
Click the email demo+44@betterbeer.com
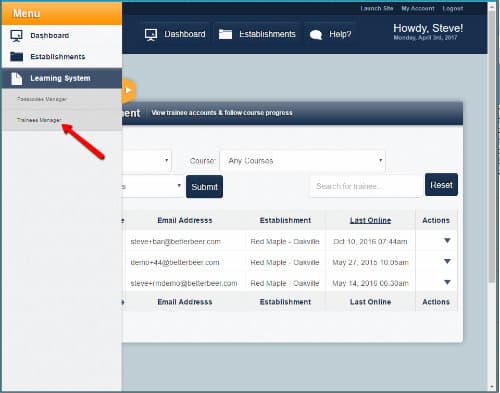coord(175,262)
